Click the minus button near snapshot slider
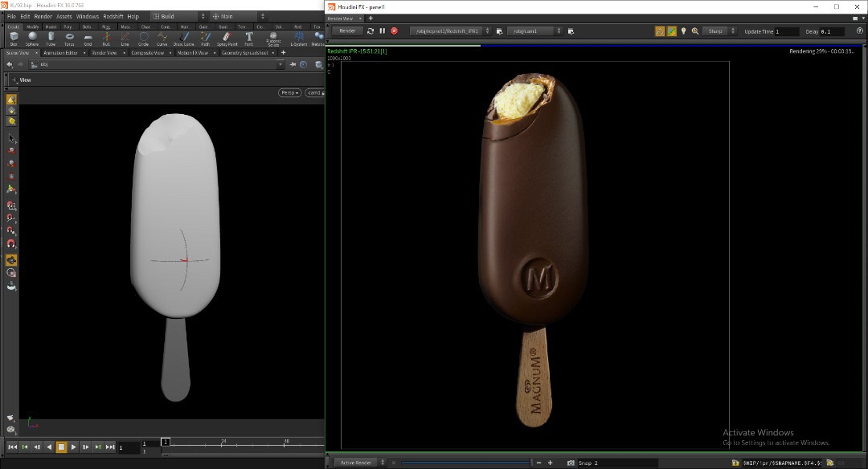The width and height of the screenshot is (868, 469). [538, 463]
